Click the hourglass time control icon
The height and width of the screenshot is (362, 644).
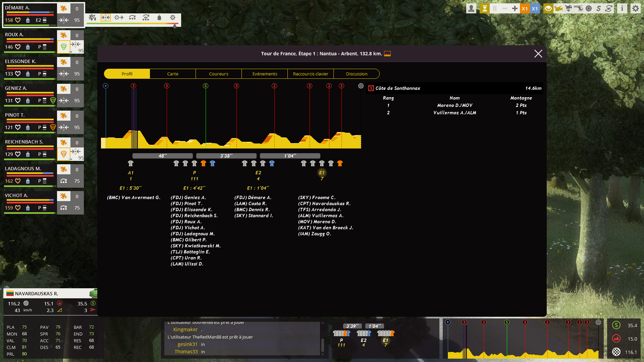[x=484, y=8]
